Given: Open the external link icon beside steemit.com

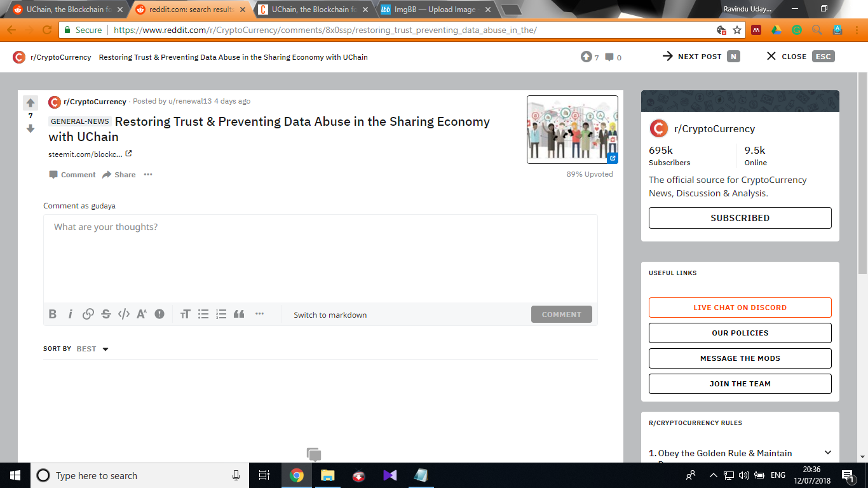Looking at the screenshot, I should point(129,154).
